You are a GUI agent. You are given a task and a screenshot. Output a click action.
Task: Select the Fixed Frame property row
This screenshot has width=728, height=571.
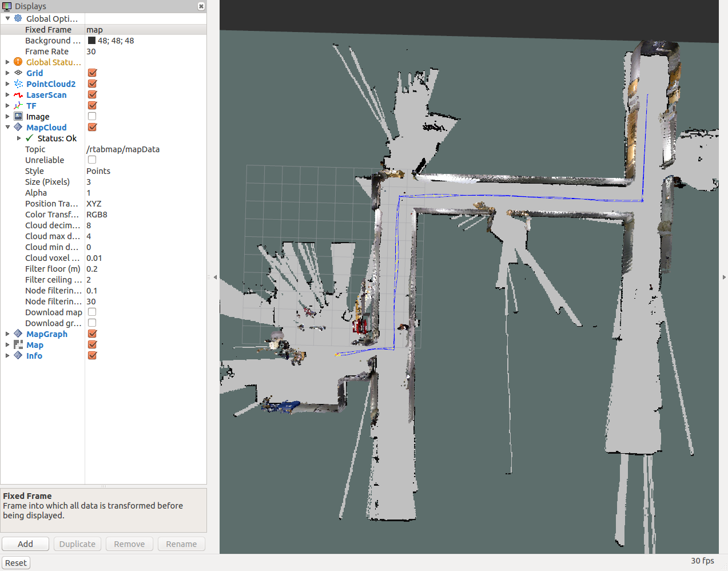[48, 30]
